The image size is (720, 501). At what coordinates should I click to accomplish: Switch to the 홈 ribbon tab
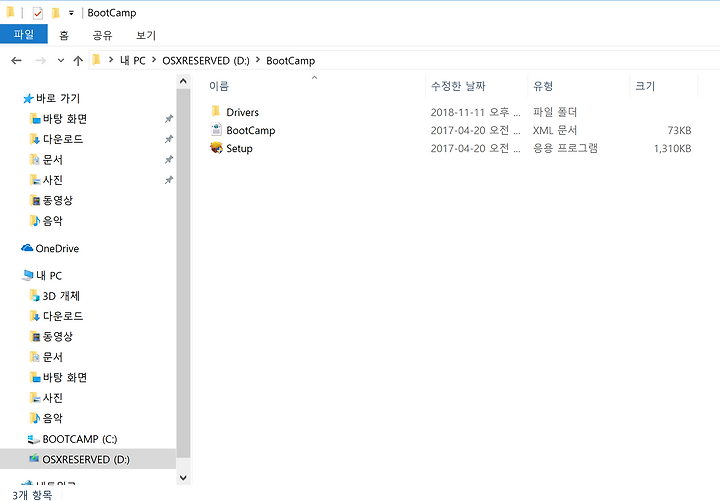64,35
